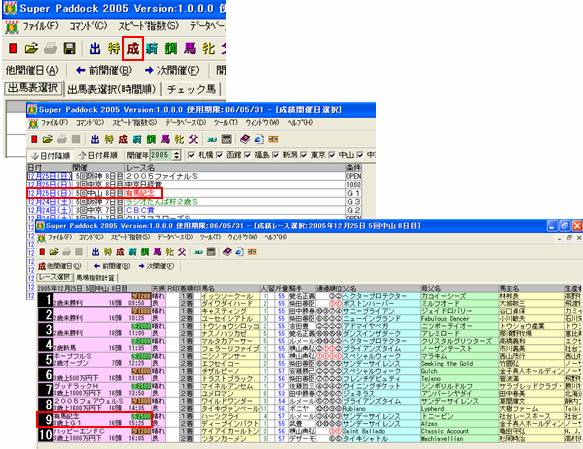Open the ファイル(F) menu in the back window
This screenshot has height=449, width=583.
click(40, 26)
